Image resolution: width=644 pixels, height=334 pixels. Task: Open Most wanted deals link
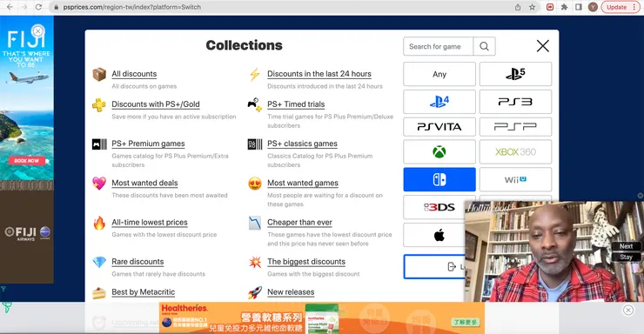[144, 183]
